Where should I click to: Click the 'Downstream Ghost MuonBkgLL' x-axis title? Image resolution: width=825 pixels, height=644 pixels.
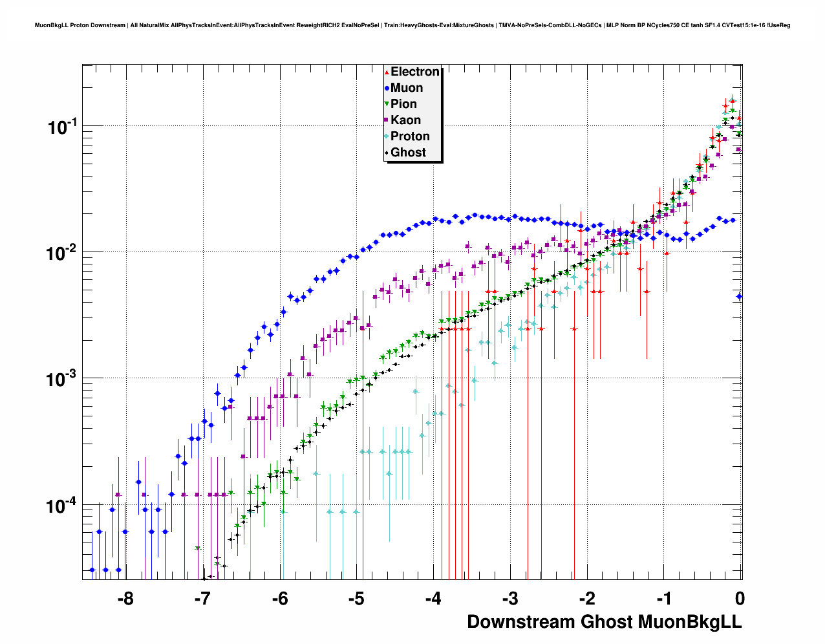pos(604,621)
